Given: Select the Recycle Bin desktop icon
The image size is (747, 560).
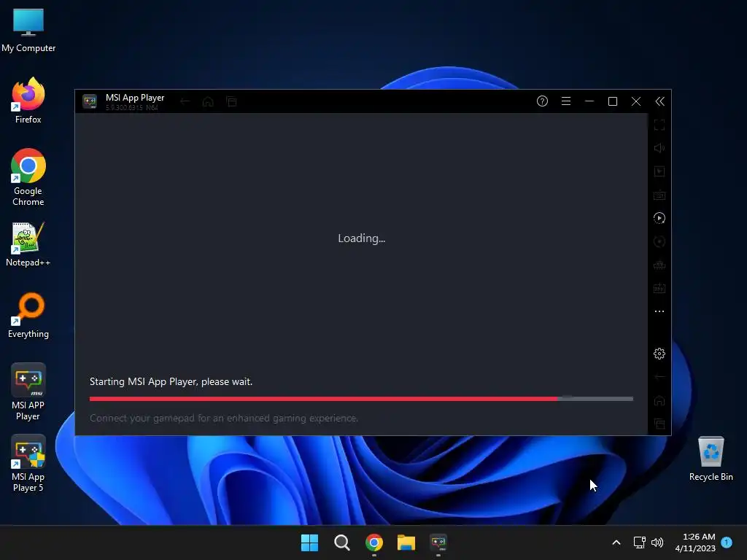Looking at the screenshot, I should click(711, 459).
